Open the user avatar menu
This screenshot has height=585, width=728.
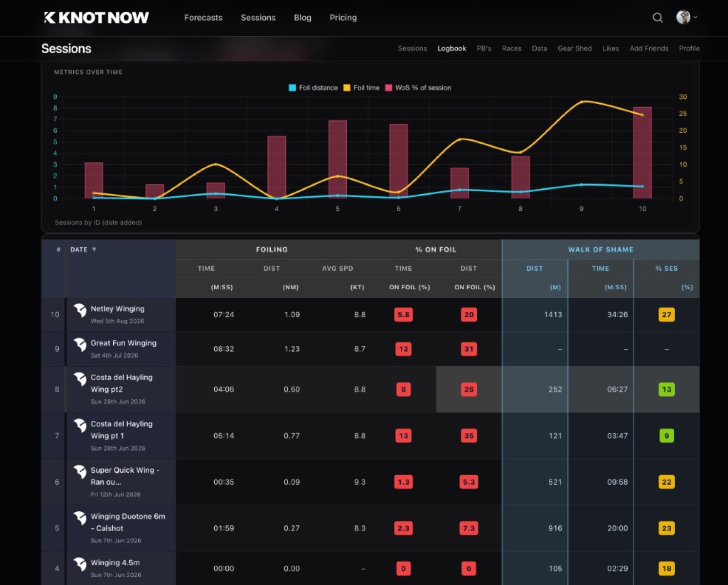[686, 17]
